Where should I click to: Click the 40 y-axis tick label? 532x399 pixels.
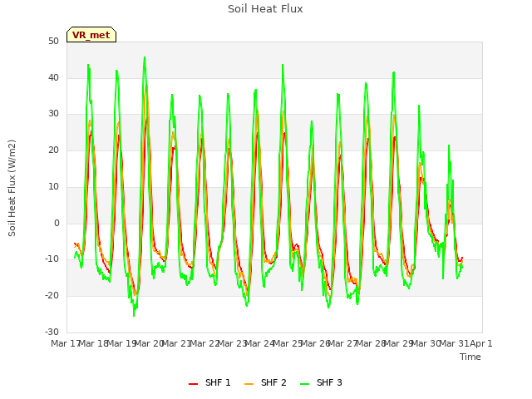click(53, 77)
